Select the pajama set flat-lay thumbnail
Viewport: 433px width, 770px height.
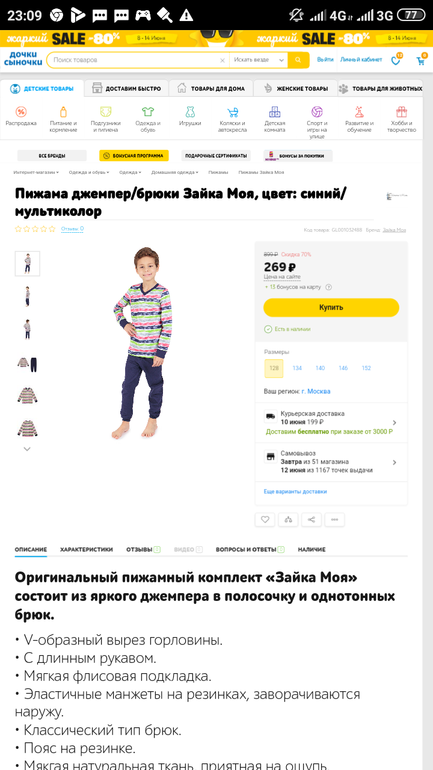pyautogui.click(x=27, y=364)
